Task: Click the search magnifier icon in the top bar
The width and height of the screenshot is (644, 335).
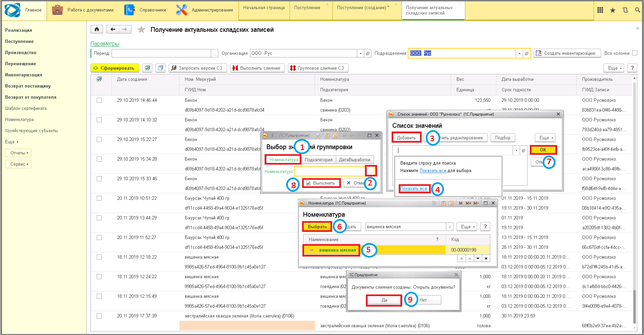Action: point(637,10)
